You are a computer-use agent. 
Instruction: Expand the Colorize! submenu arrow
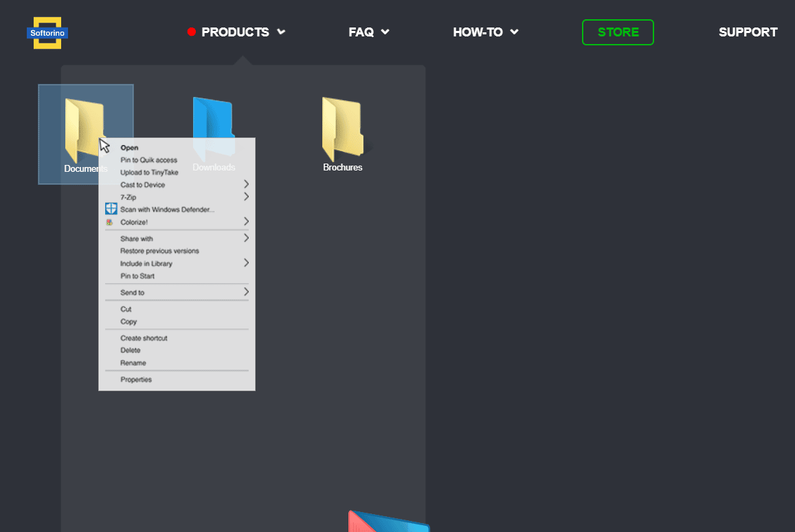click(247, 221)
